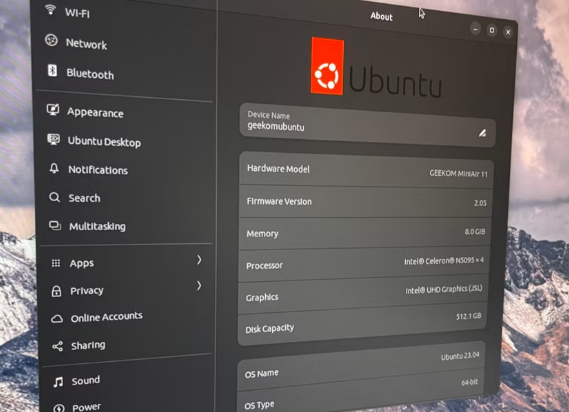569x412 pixels.
Task: Click the Apps grid icon
Action: point(56,263)
